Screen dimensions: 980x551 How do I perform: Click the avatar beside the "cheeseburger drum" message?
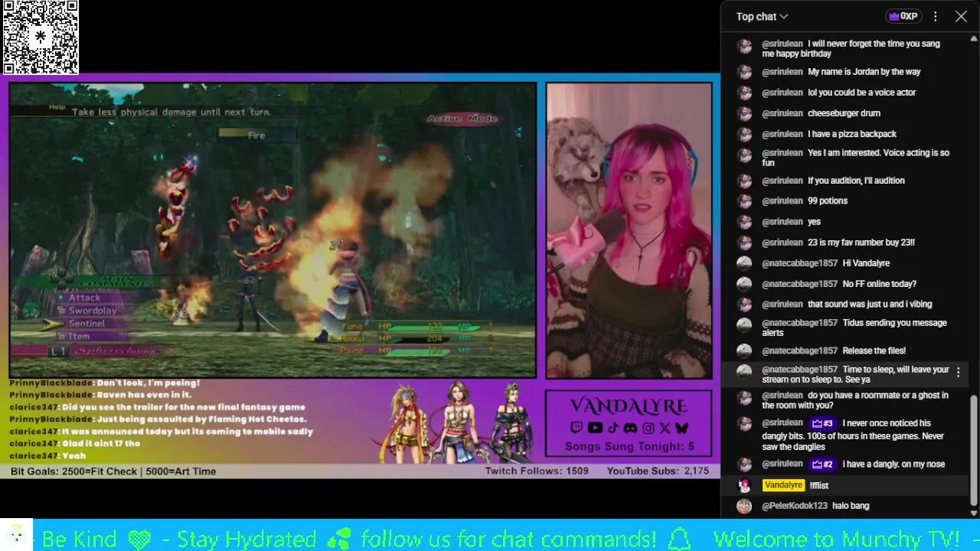[744, 113]
